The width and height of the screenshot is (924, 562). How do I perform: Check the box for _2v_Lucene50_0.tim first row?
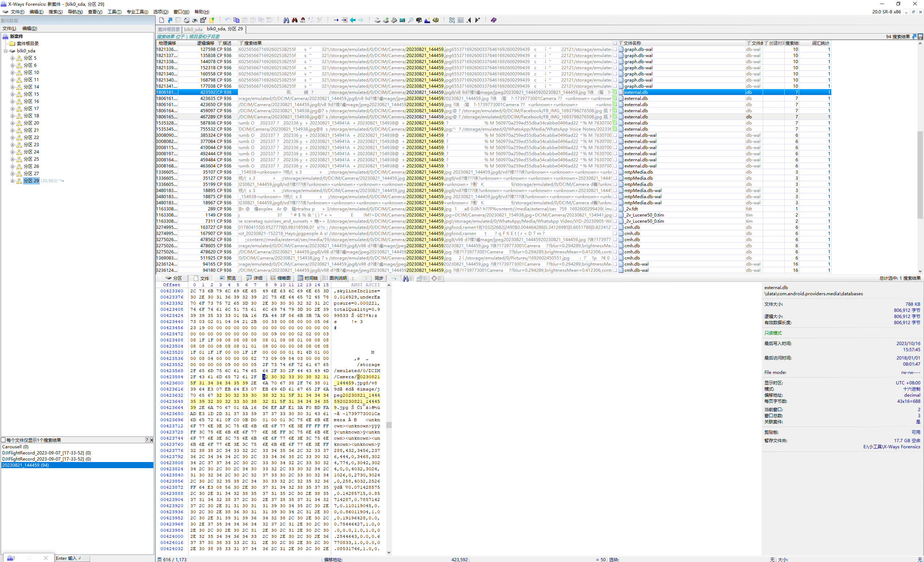[x=615, y=215]
